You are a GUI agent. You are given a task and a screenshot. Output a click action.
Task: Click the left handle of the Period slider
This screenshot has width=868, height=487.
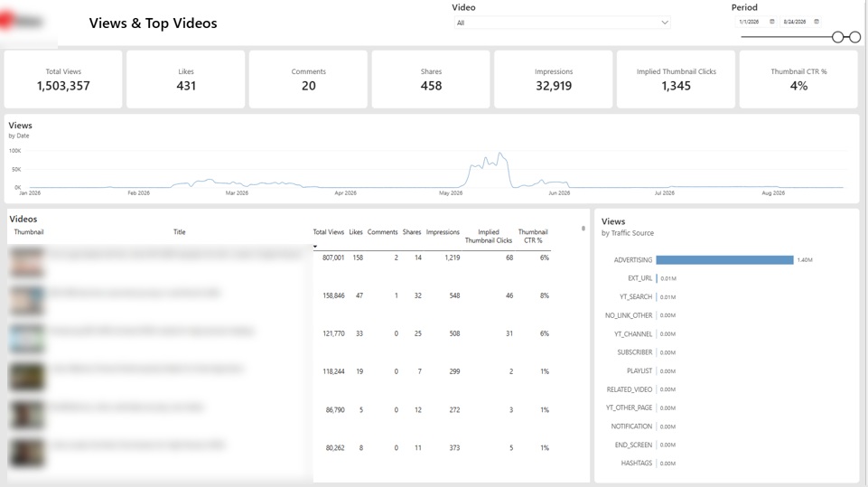tap(837, 37)
